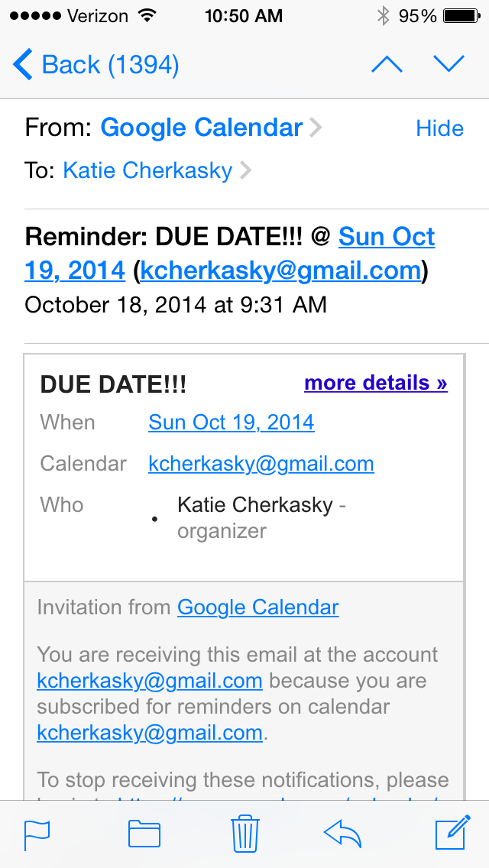The width and height of the screenshot is (489, 868).
Task: Go Back to inbox (1394)
Action: [x=96, y=65]
